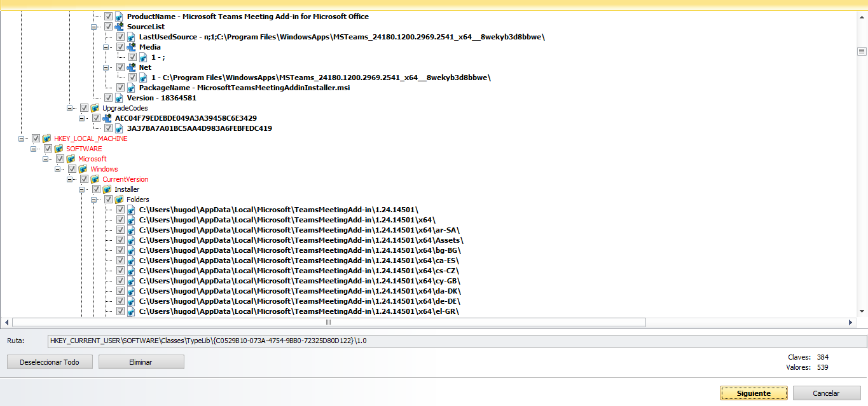Click the Media key icon
Viewport: 868px width, 406px height.
[x=131, y=47]
